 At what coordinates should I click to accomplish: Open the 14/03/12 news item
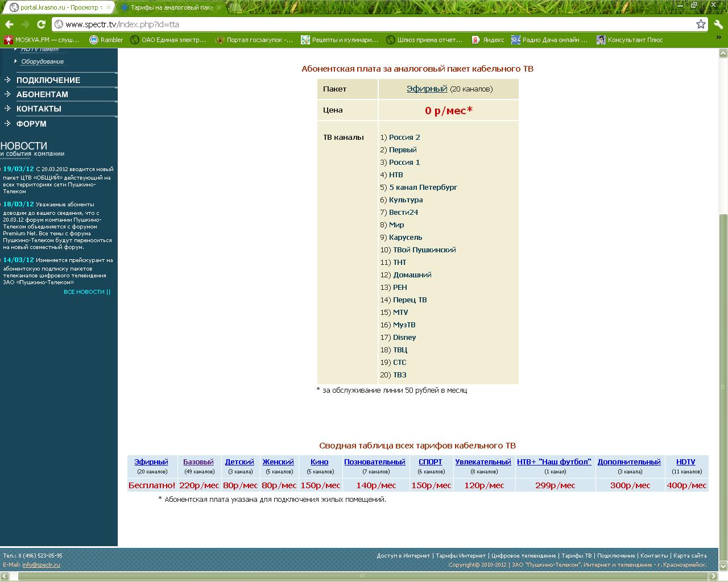pyautogui.click(x=58, y=271)
